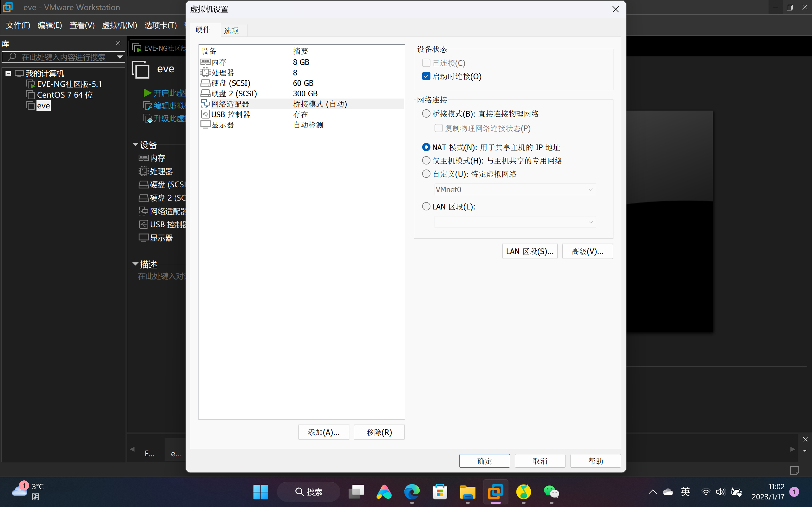Uncheck the connect at power on (启动时连接) checkbox
Screen dimensions: 812x507
pos(426,76)
